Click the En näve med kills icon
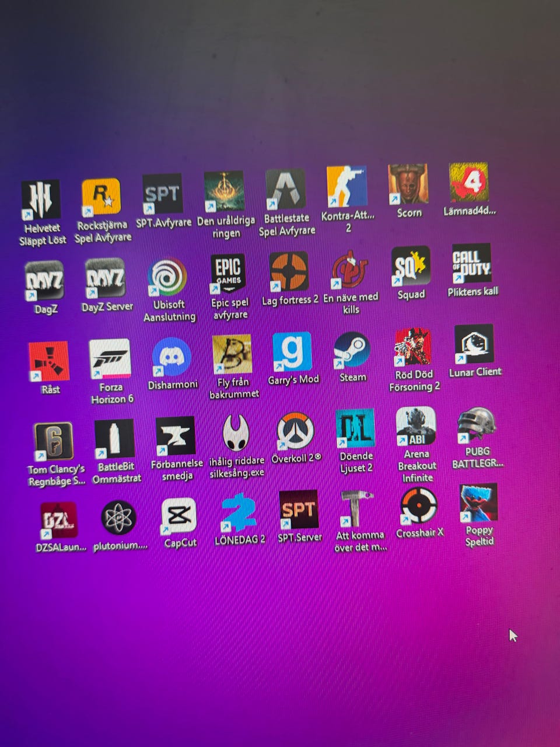560x747 pixels. coord(350,269)
